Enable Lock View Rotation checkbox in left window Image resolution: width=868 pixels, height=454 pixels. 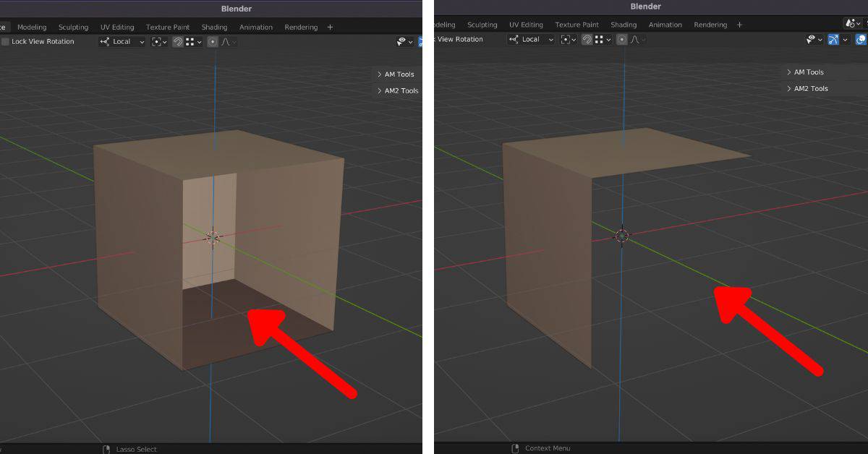point(6,42)
